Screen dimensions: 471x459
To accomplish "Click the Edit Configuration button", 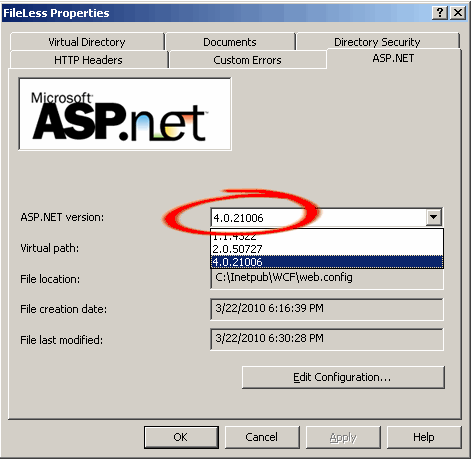I will tap(343, 377).
